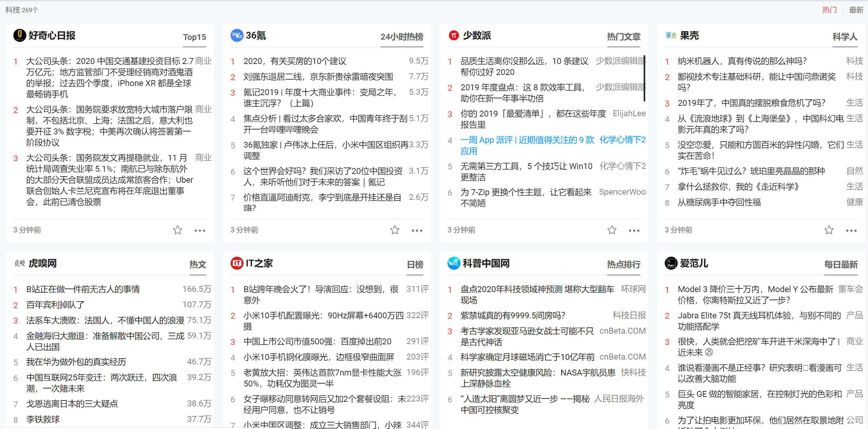Click the 好奇心日报 logo icon

tap(19, 35)
